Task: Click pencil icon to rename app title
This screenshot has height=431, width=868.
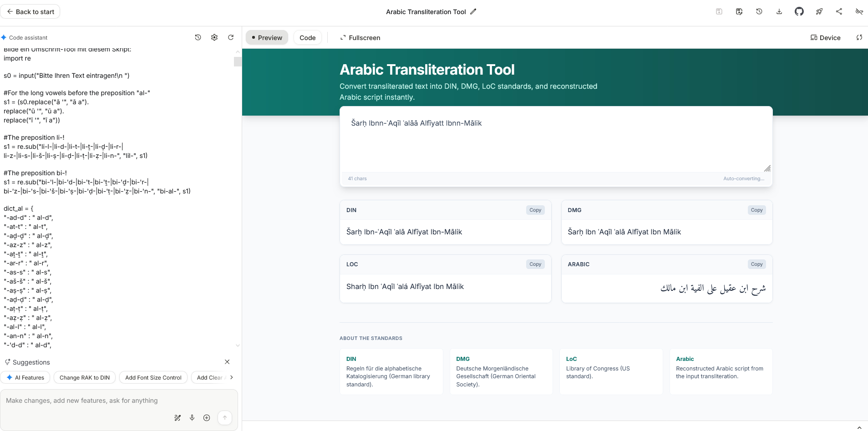Action: tap(473, 12)
